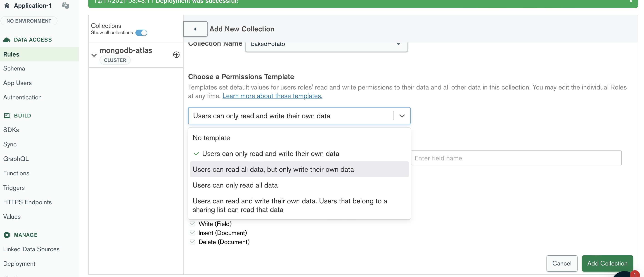Viewport: 644px width, 277px height.
Task: Click the Enter field name input
Action: [x=516, y=158]
